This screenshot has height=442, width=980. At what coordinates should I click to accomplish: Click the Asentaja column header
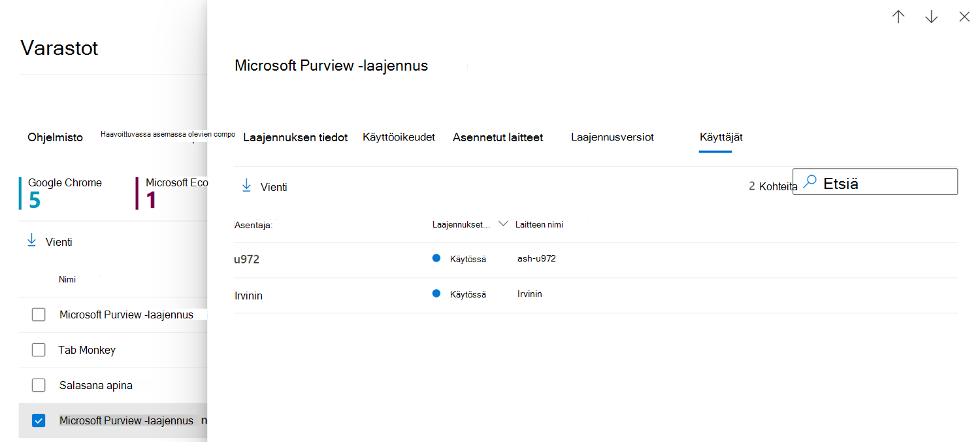tap(253, 224)
